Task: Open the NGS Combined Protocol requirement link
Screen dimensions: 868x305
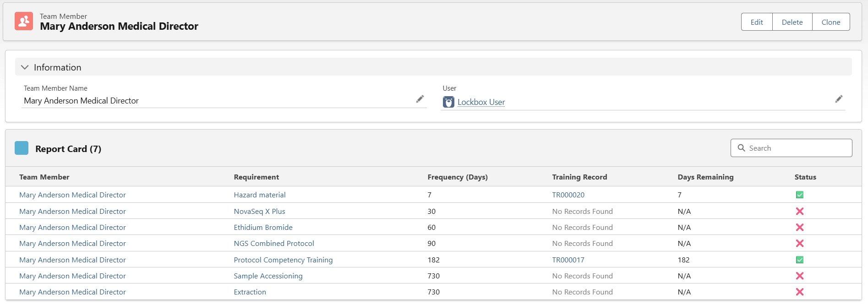Action: [x=274, y=243]
